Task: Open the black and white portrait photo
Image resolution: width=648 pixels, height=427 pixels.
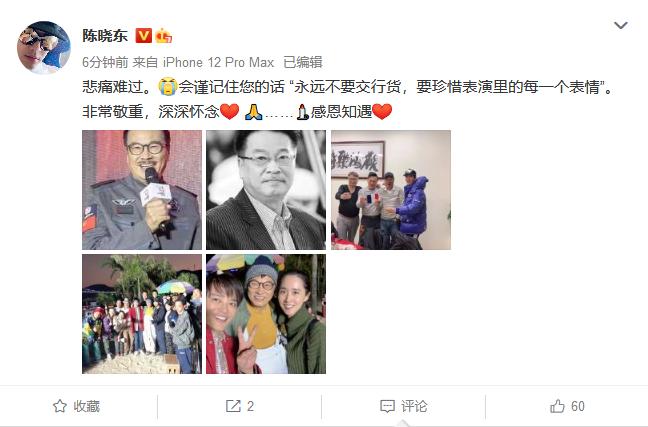Action: [266, 190]
